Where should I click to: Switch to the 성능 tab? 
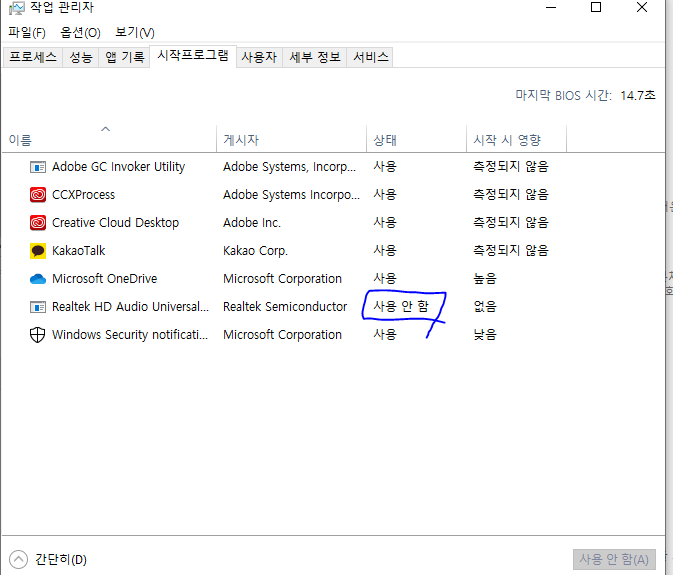(x=81, y=57)
